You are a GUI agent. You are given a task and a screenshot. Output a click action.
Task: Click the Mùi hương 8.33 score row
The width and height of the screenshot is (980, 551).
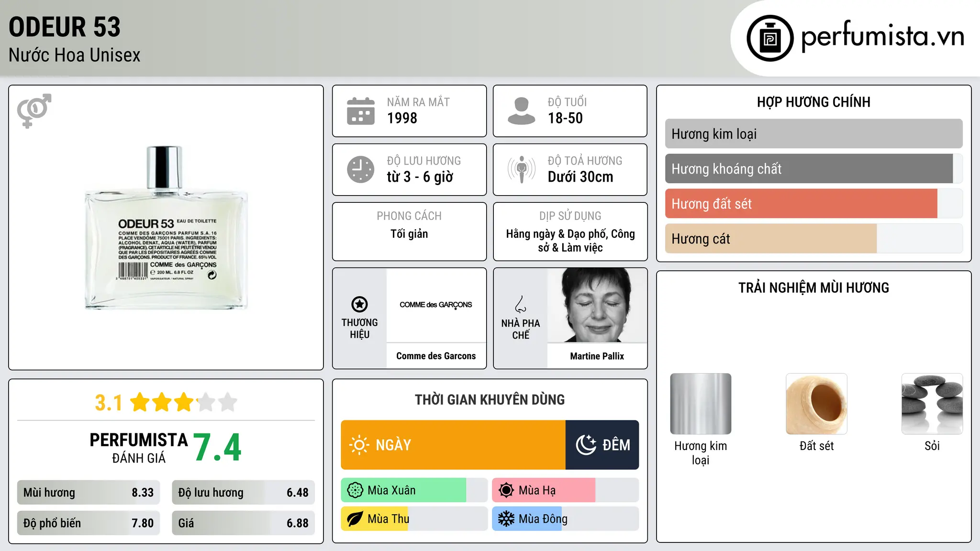click(x=89, y=493)
